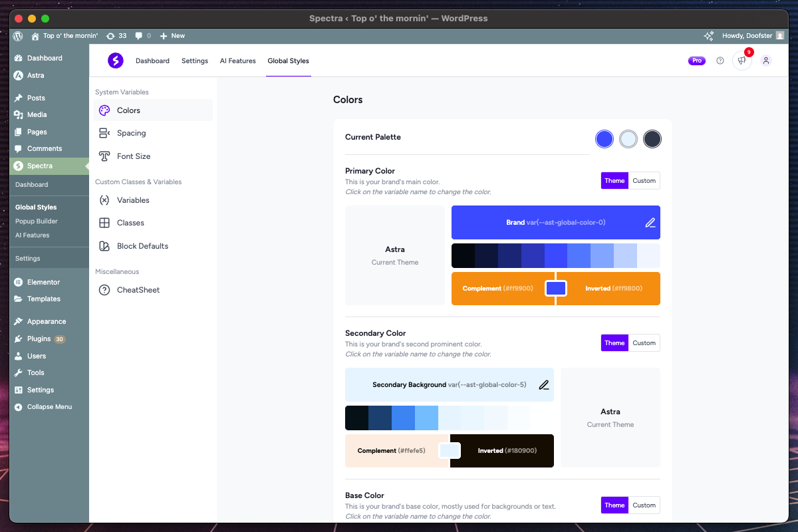
Task: Edit Secondary Background with pencil icon
Action: tap(544, 385)
